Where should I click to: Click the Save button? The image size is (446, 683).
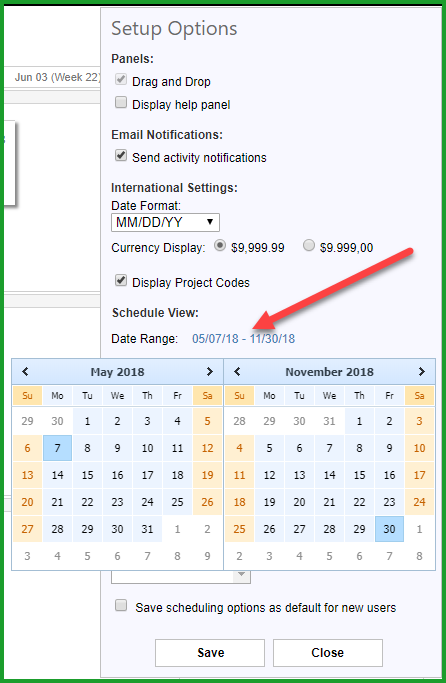pos(210,653)
